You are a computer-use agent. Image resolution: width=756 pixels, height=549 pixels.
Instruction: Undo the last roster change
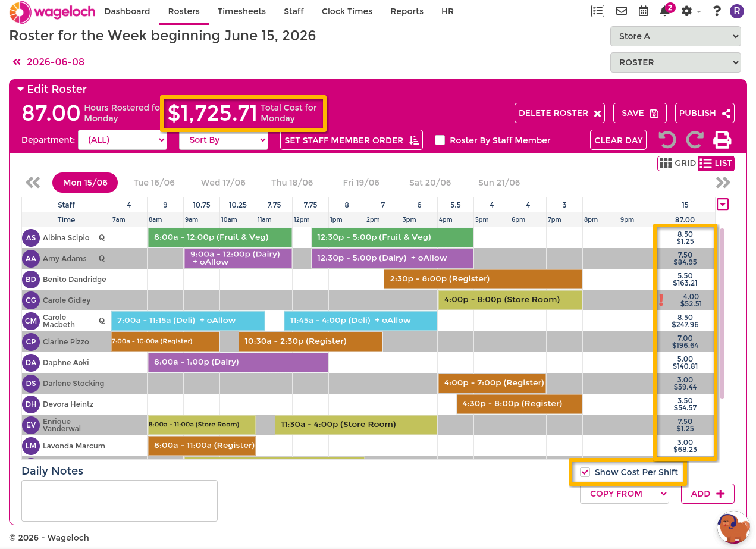667,140
